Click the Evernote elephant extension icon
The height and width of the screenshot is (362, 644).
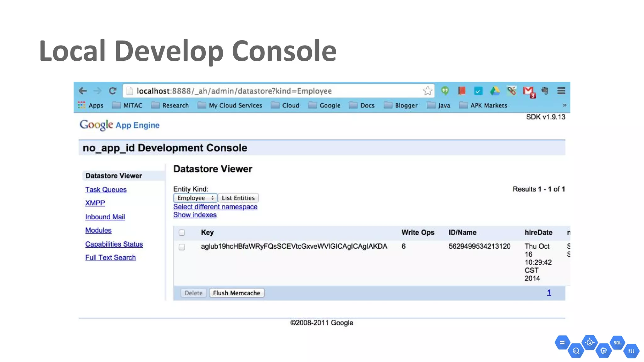[545, 91]
